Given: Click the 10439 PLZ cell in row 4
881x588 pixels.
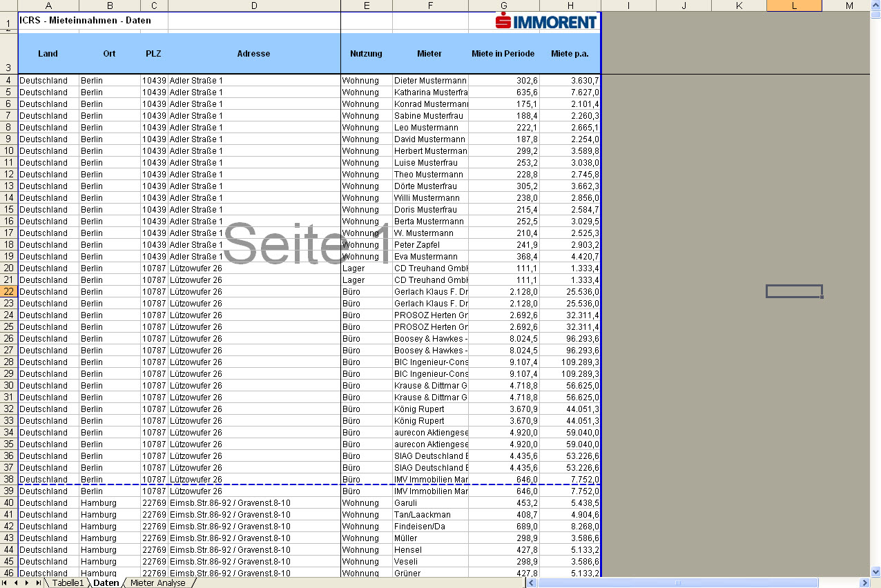Looking at the screenshot, I should (154, 81).
